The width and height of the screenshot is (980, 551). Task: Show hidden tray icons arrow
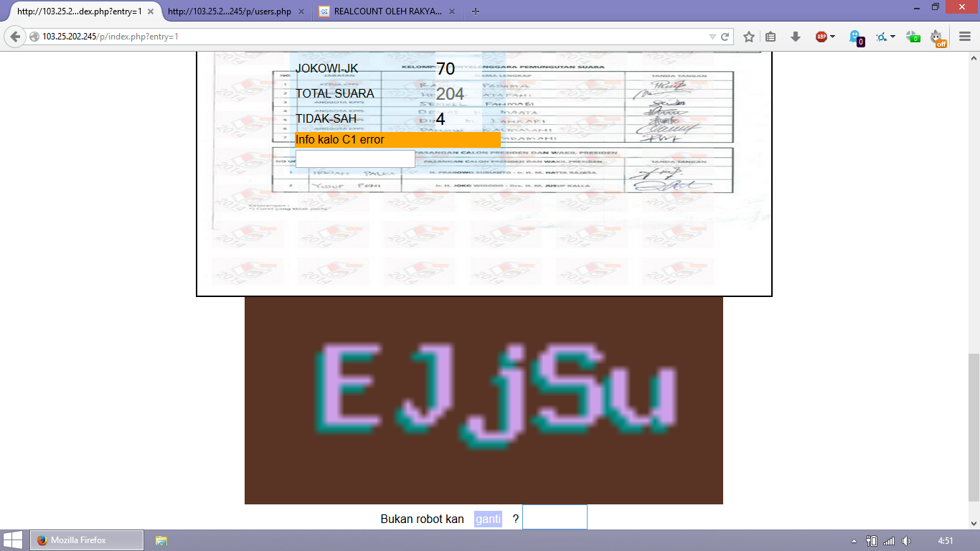(854, 540)
